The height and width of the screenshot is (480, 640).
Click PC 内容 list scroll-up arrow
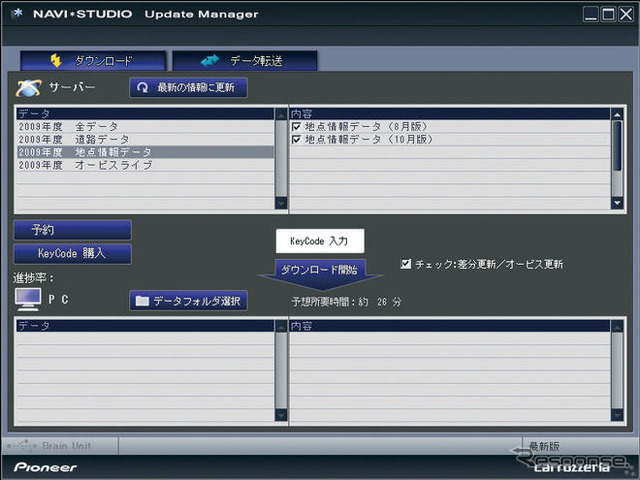click(617, 327)
